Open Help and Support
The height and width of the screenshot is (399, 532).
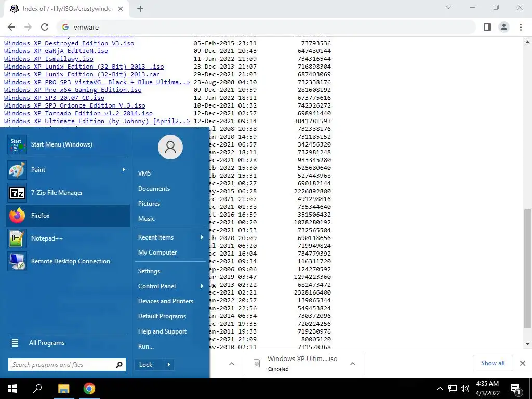click(162, 331)
